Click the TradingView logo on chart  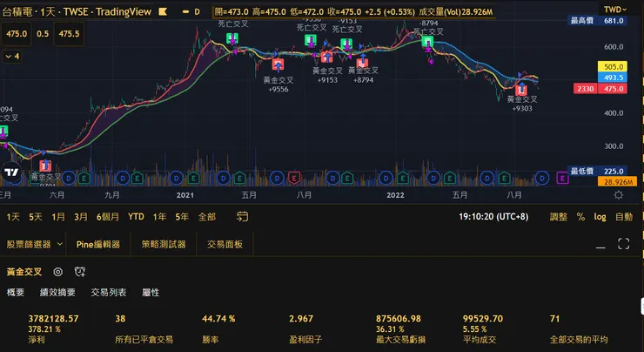coord(11,173)
